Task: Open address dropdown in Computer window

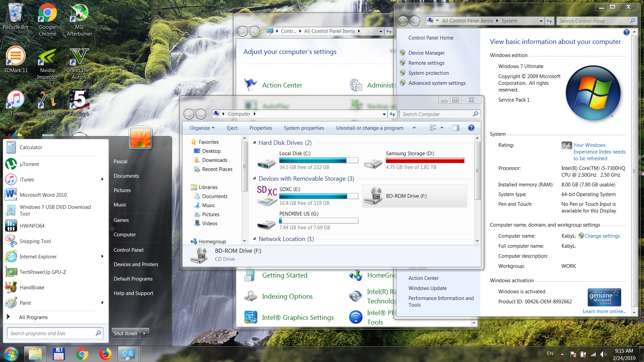Action: [x=384, y=114]
